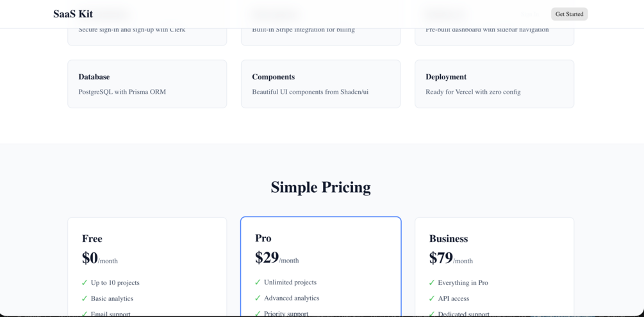
Task: Click the $29 per month price
Action: [x=277, y=258]
